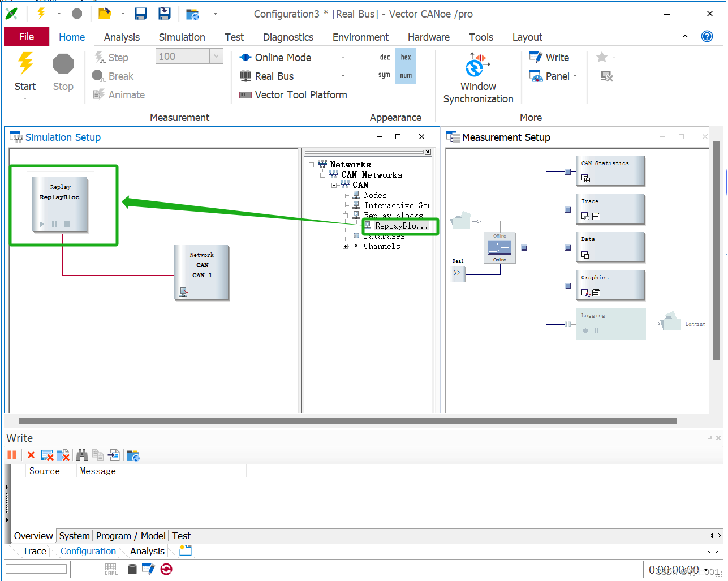Click the empty input field in the status bar
The width and height of the screenshot is (728, 581).
coord(36,569)
